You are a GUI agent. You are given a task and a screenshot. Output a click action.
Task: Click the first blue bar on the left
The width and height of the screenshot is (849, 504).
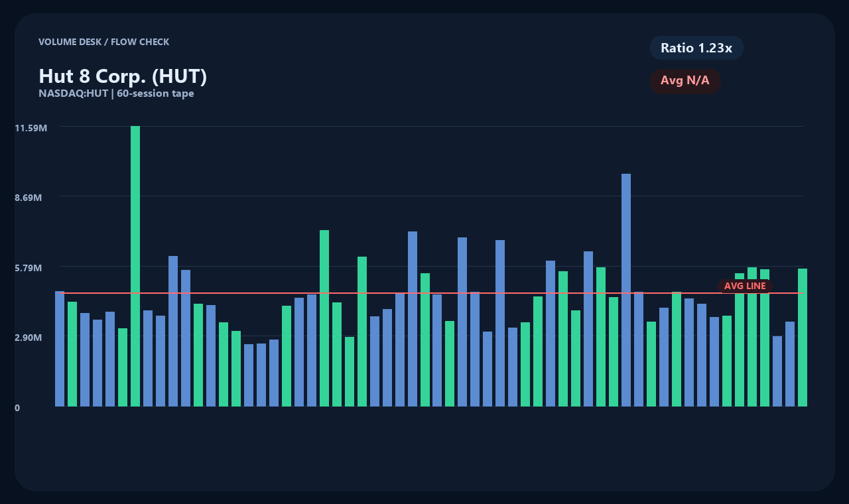pos(60,349)
